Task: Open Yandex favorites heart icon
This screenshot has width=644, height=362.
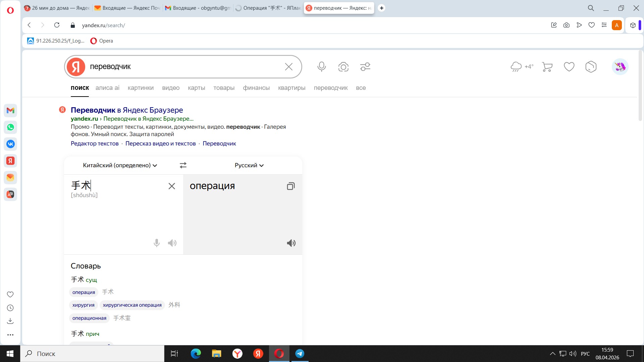Action: pos(569,67)
